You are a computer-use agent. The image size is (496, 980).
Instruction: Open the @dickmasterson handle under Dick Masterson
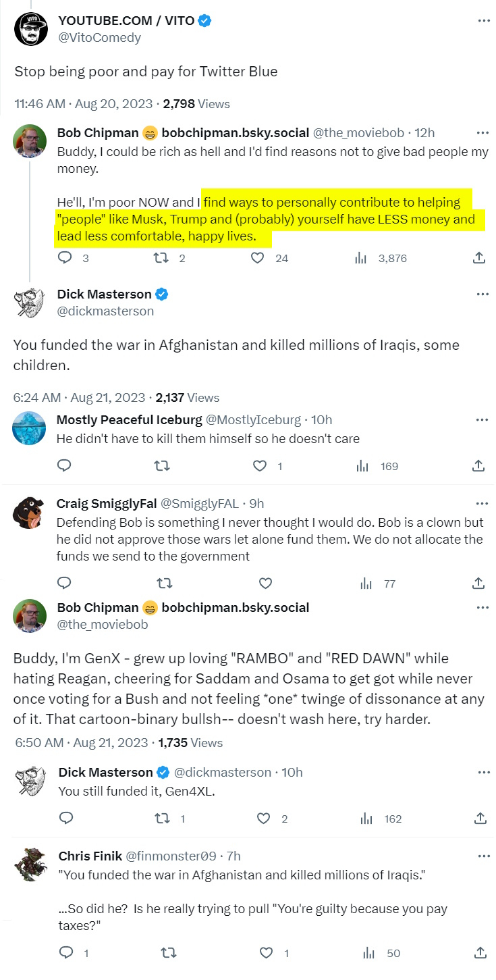tap(105, 311)
